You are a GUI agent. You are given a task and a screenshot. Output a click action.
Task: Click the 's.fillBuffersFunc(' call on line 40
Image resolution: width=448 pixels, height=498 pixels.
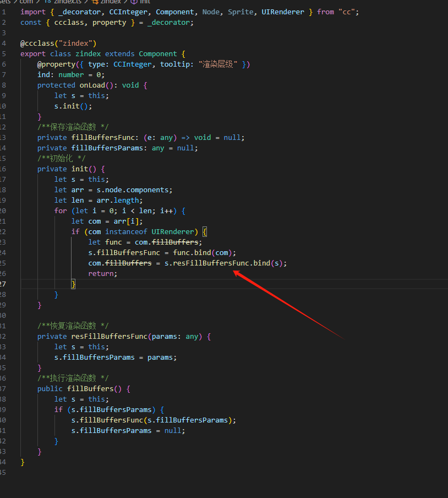[109, 420]
